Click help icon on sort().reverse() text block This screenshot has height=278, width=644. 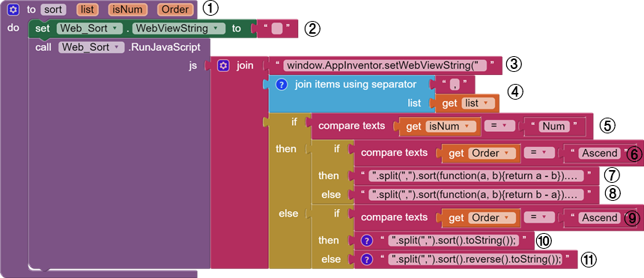368,259
